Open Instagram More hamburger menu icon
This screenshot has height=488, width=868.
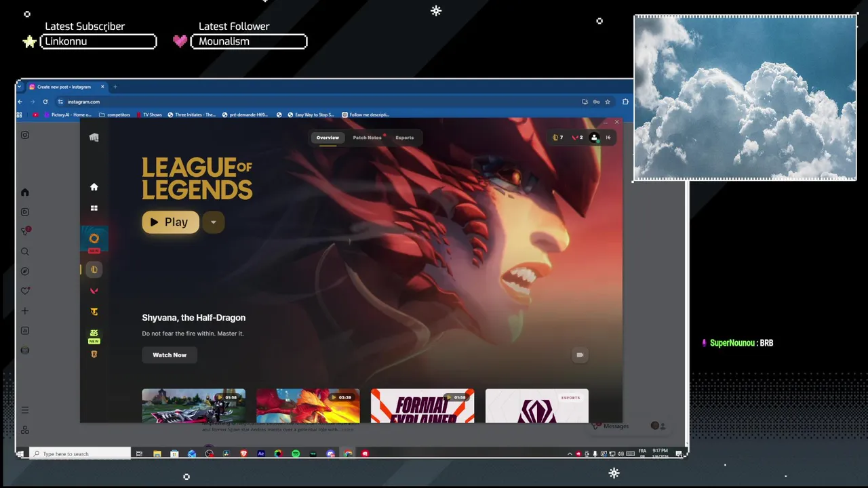[x=25, y=410]
